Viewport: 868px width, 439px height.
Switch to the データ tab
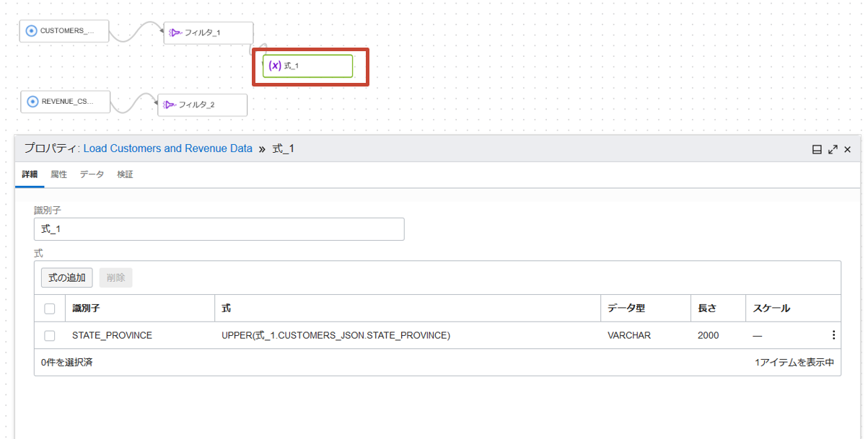[x=92, y=174]
